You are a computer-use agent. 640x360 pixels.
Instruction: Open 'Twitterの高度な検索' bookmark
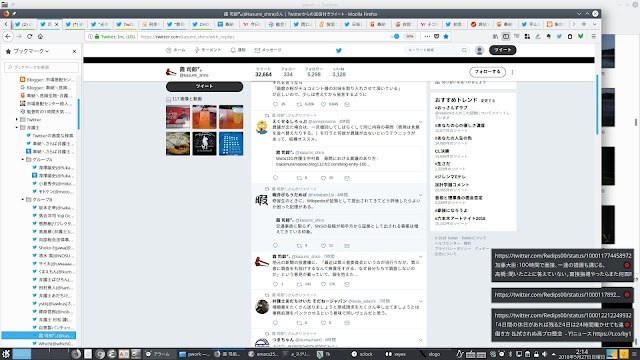coord(50,136)
